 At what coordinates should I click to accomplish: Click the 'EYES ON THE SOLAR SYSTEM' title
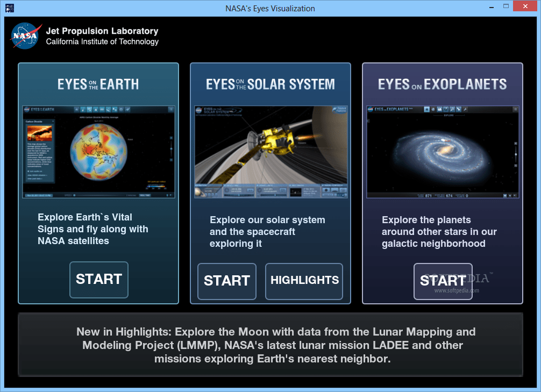click(270, 84)
